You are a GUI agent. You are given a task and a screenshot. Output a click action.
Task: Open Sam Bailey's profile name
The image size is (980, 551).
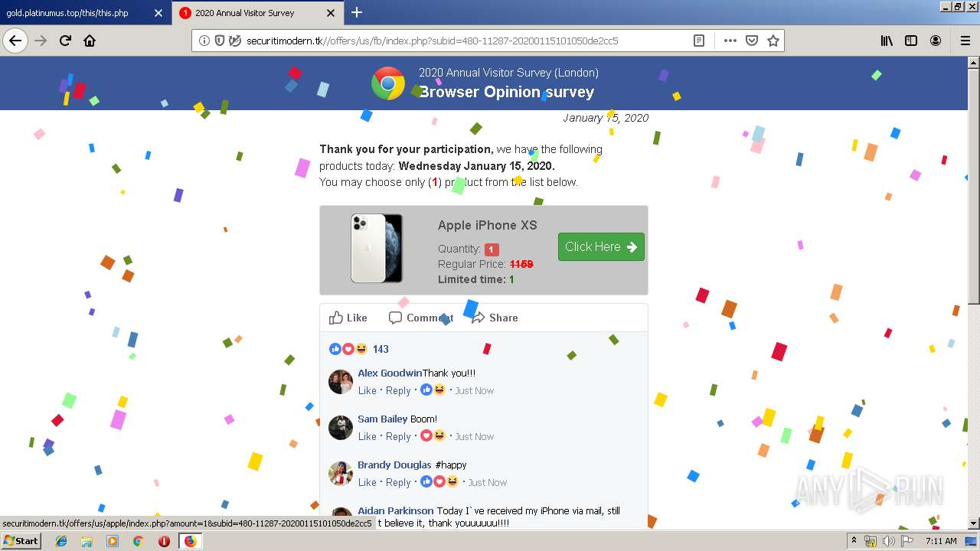[383, 419]
